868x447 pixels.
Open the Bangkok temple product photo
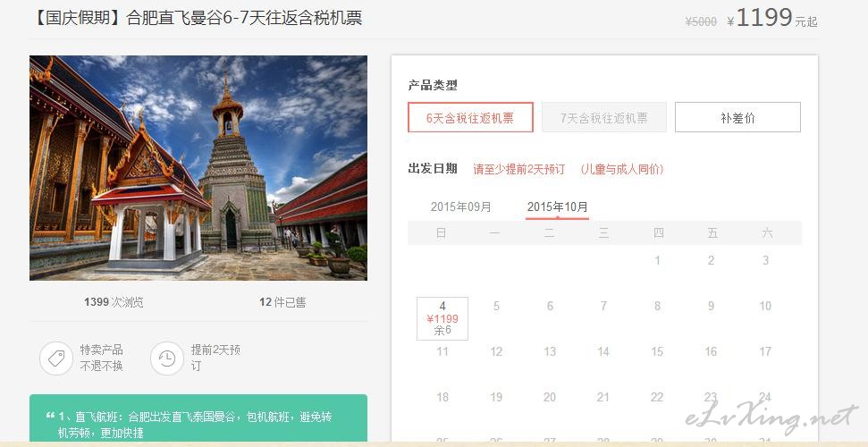pos(198,168)
